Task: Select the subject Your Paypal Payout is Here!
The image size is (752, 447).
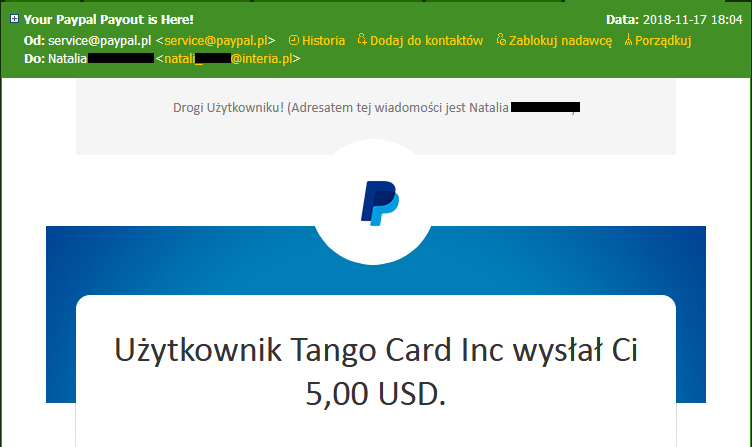Action: pyautogui.click(x=109, y=20)
